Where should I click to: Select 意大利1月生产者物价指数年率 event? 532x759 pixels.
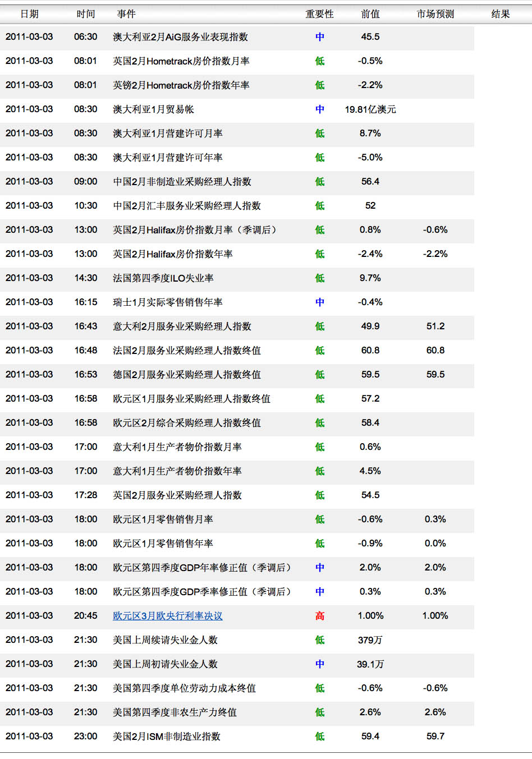(x=177, y=471)
